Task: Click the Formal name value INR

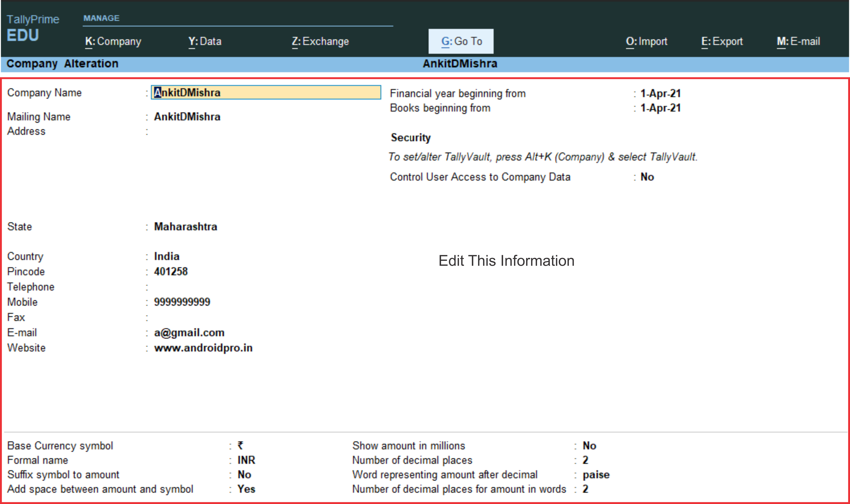Action: [x=246, y=460]
